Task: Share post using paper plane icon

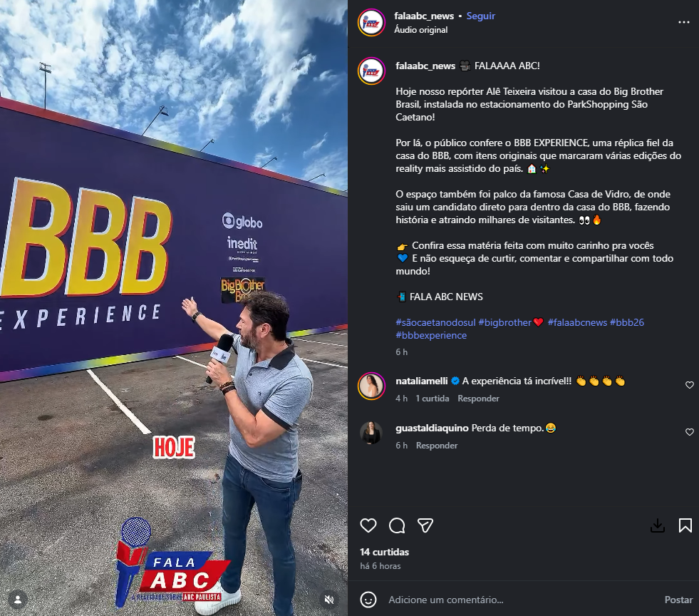Action: point(425,525)
